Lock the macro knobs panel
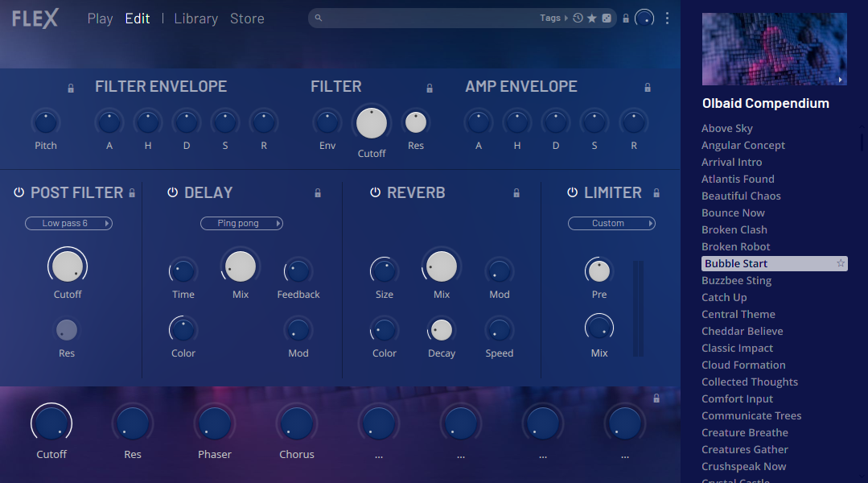This screenshot has height=483, width=868. pos(656,398)
